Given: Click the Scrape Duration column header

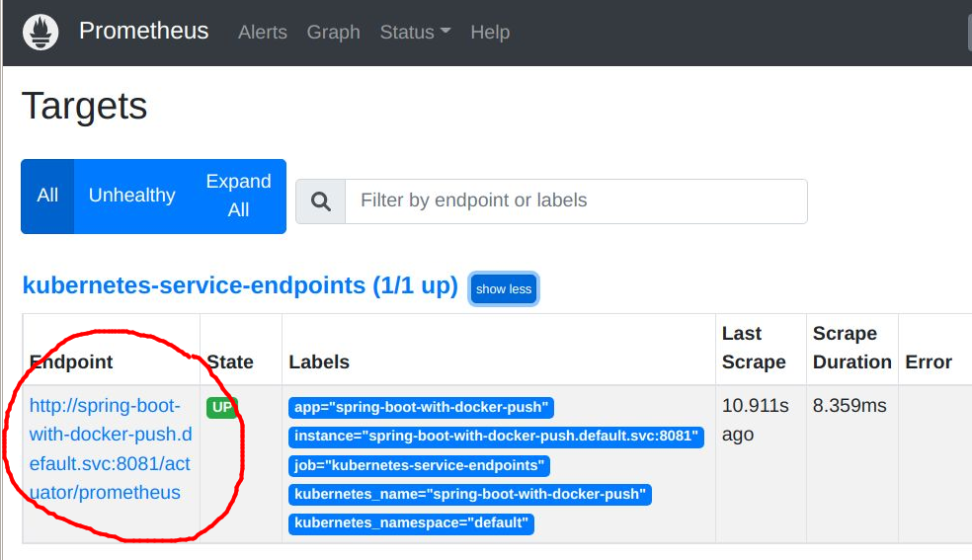Looking at the screenshot, I should point(851,348).
